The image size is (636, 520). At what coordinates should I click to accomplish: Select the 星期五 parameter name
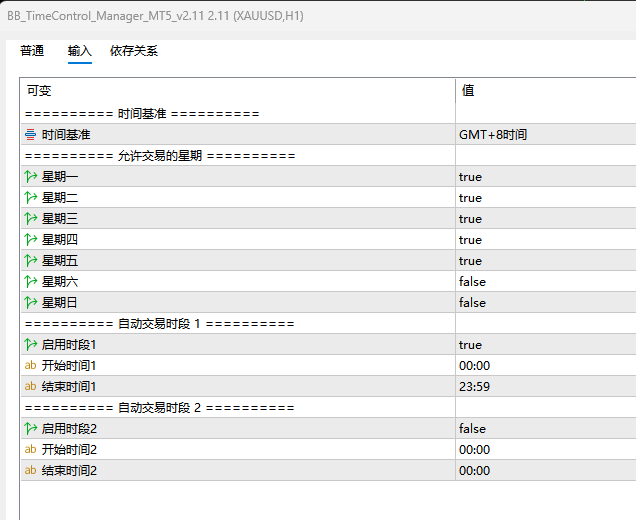click(x=60, y=261)
